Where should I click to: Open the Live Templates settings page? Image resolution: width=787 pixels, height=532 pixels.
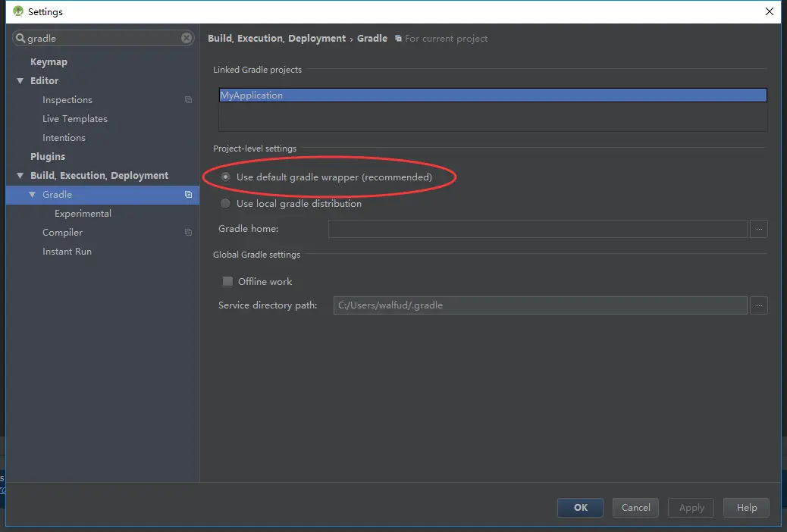(x=75, y=119)
